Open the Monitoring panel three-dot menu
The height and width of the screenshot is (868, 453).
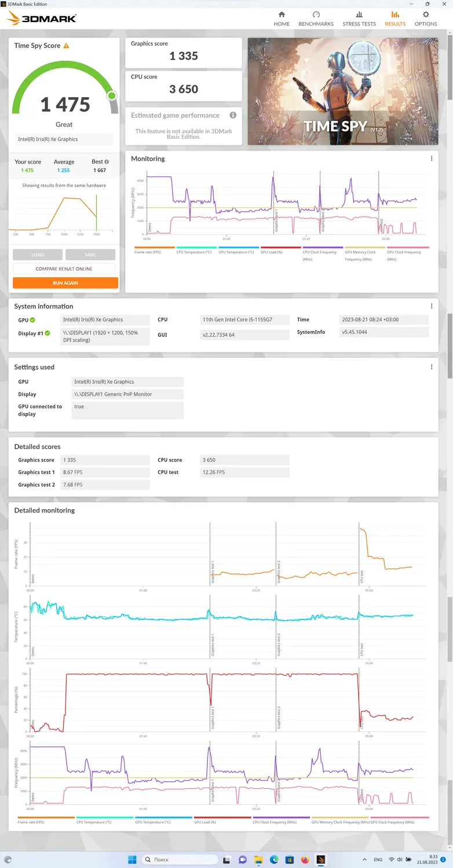point(432,159)
